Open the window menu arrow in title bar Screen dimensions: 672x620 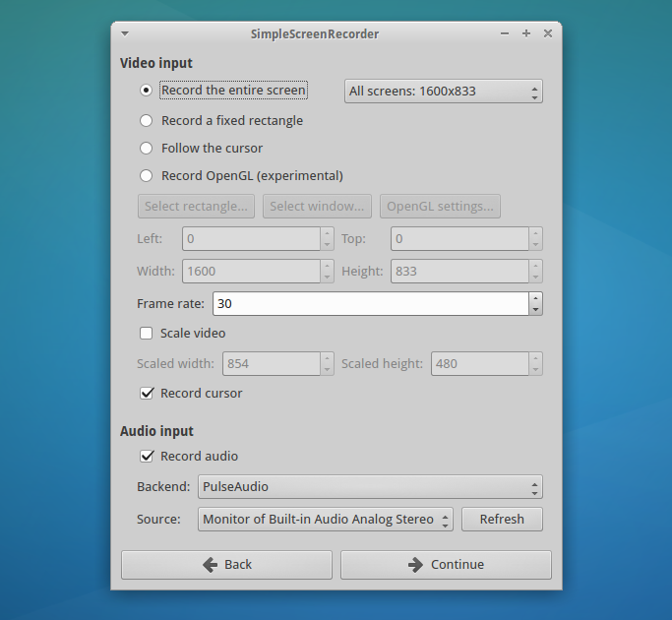(x=125, y=33)
